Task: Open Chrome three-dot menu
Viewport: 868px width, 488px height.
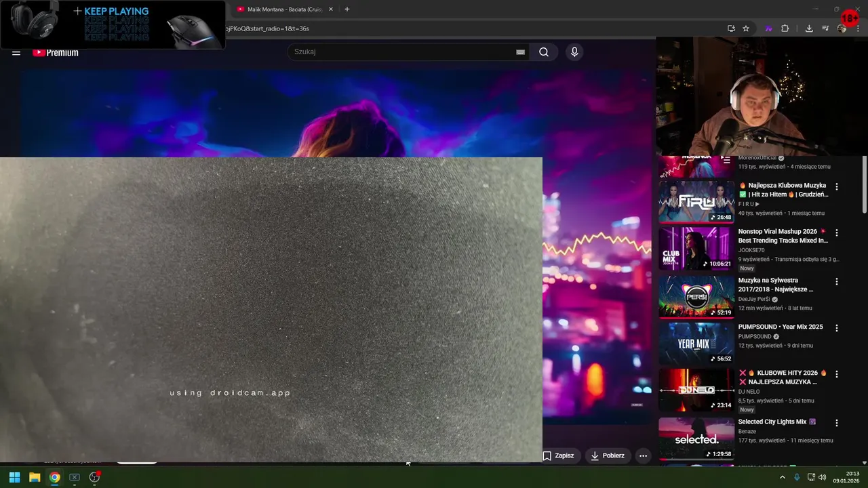Action: click(856, 28)
